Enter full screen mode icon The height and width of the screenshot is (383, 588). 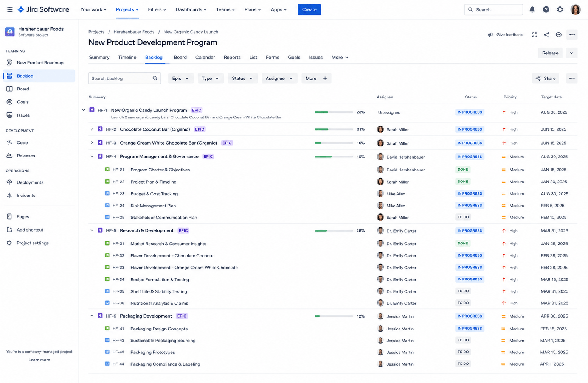click(x=534, y=35)
